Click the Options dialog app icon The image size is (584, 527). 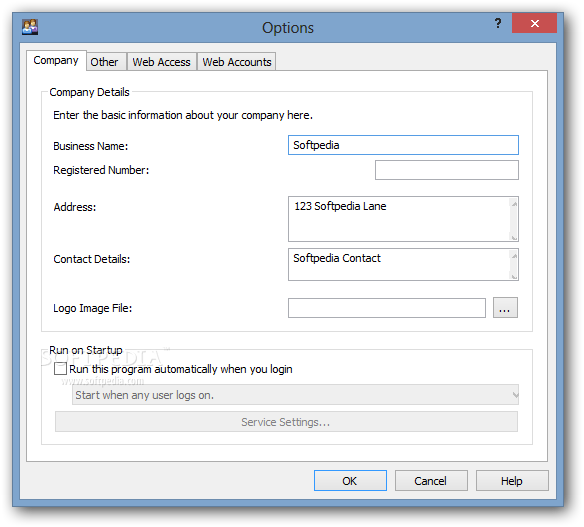click(x=30, y=27)
